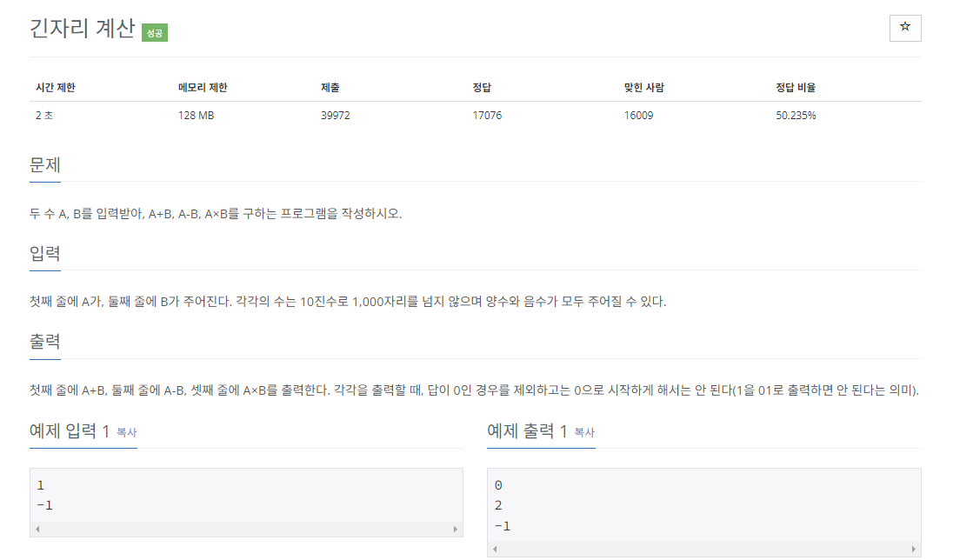
Task: Click the example output second line 2
Action: click(x=498, y=505)
